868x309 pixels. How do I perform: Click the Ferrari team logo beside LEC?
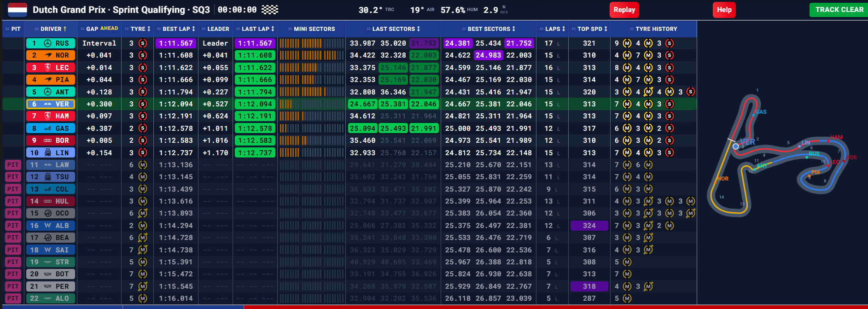coord(47,68)
